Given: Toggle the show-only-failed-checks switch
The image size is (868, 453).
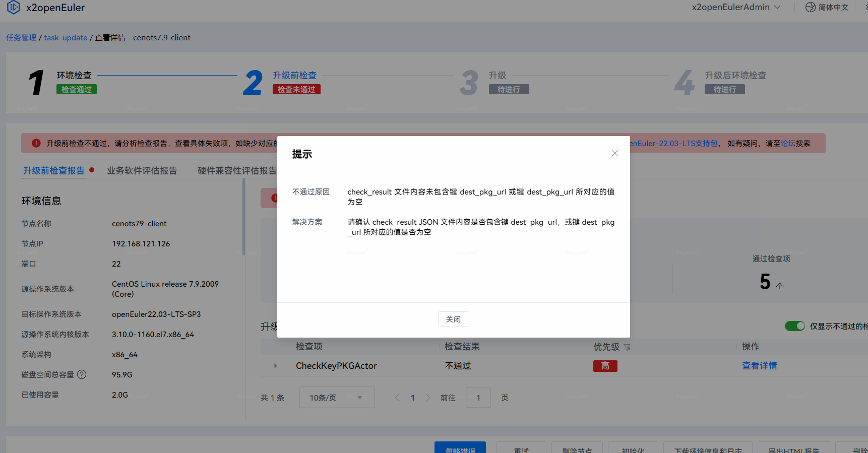Looking at the screenshot, I should pos(794,326).
